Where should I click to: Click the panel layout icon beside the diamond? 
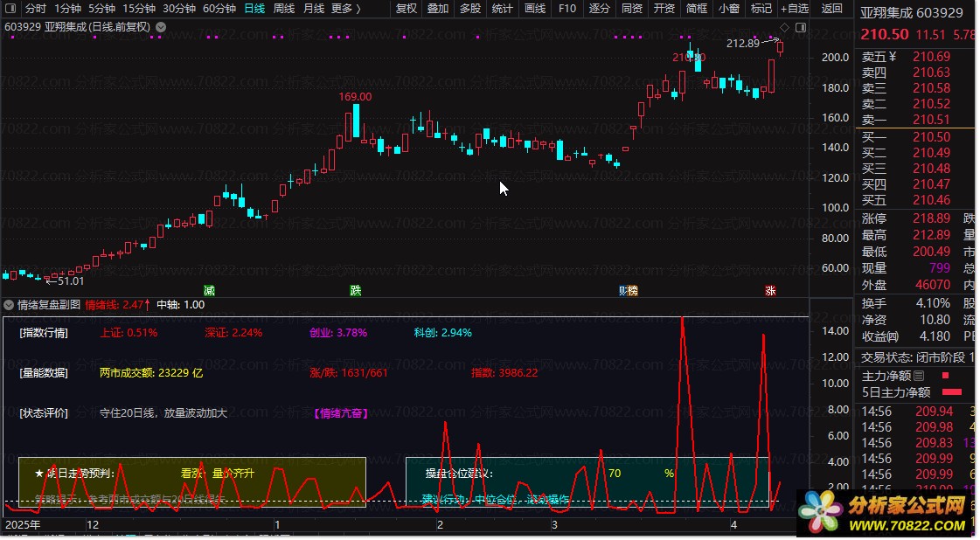(799, 28)
